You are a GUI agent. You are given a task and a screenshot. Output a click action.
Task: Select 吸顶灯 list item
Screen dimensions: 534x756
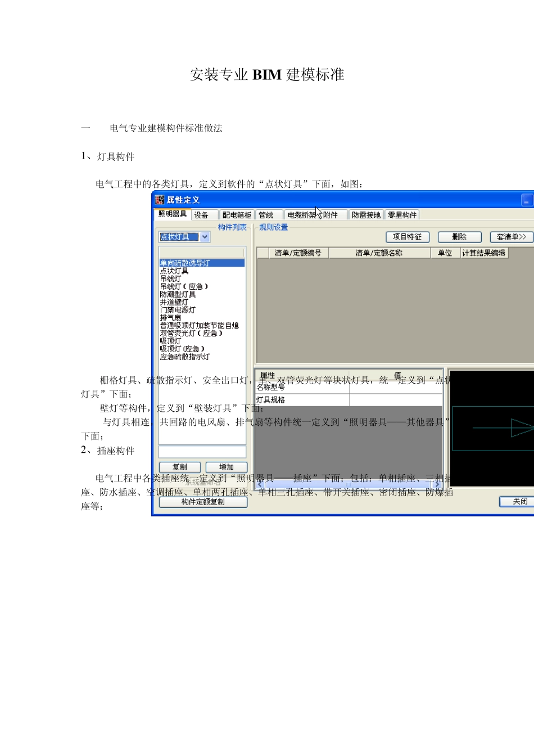pyautogui.click(x=171, y=341)
